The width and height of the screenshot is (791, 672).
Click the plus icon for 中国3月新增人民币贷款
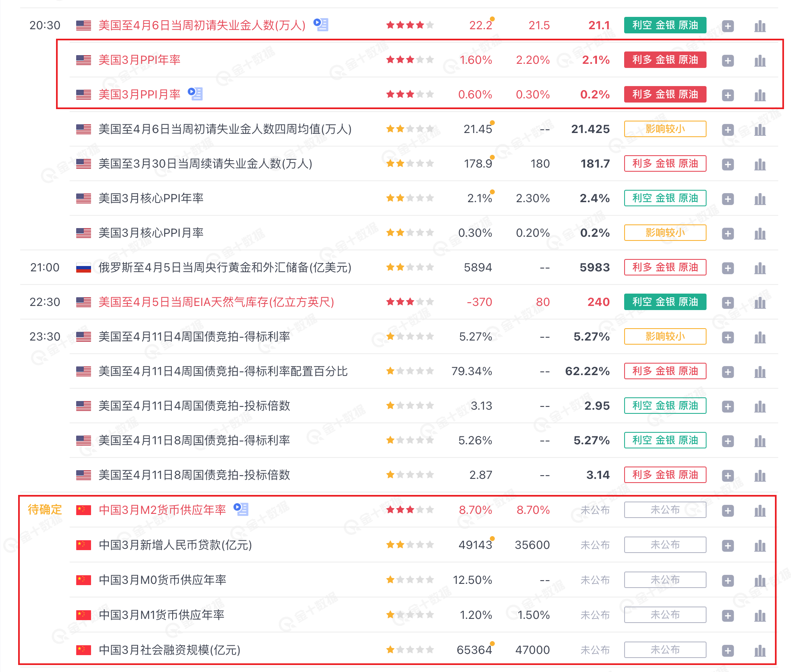(x=728, y=546)
